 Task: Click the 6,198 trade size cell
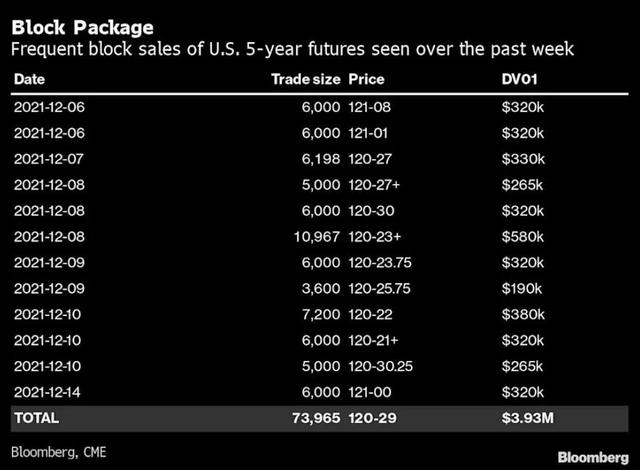tap(320, 158)
